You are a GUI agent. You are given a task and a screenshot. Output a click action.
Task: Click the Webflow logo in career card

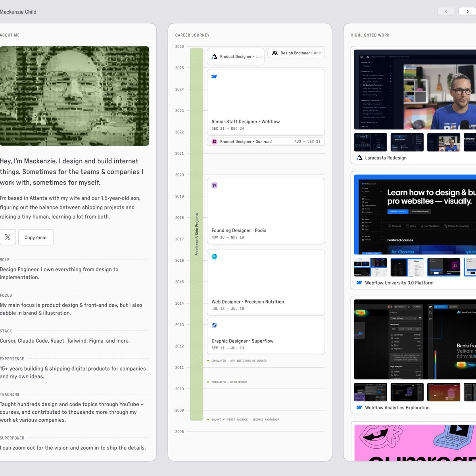(x=214, y=77)
